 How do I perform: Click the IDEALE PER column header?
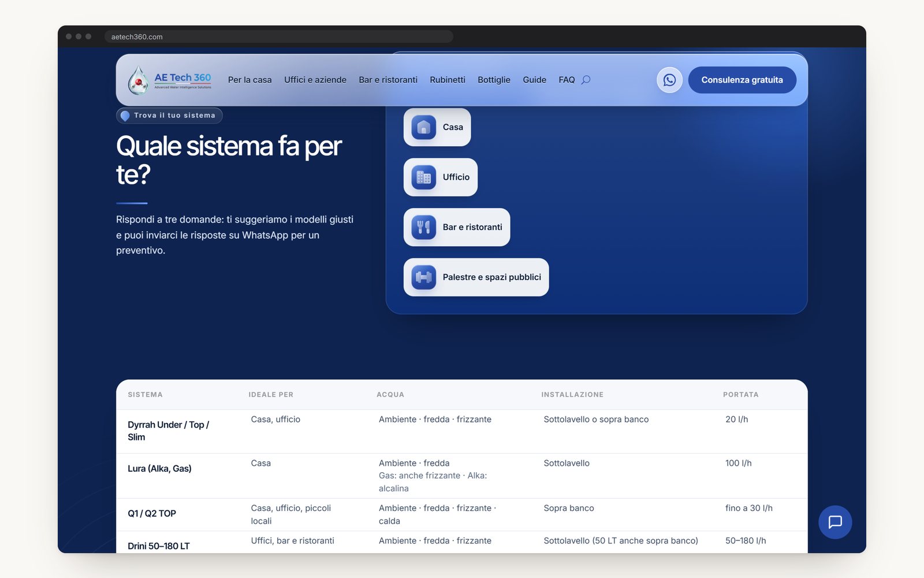(x=271, y=395)
